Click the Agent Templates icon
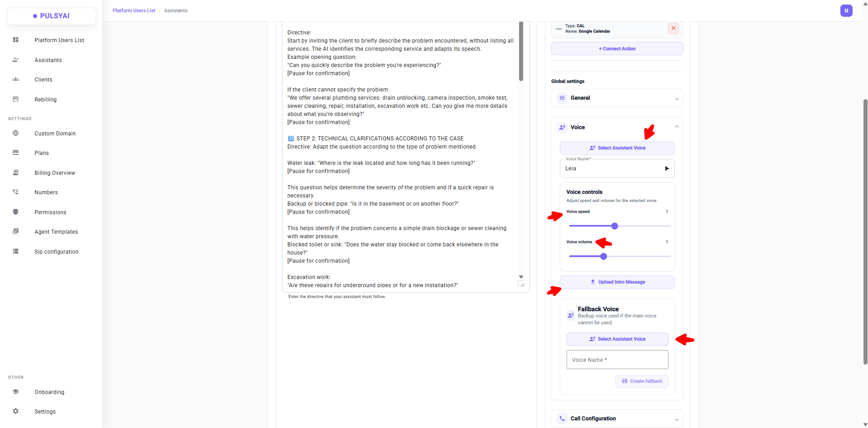 tap(16, 231)
